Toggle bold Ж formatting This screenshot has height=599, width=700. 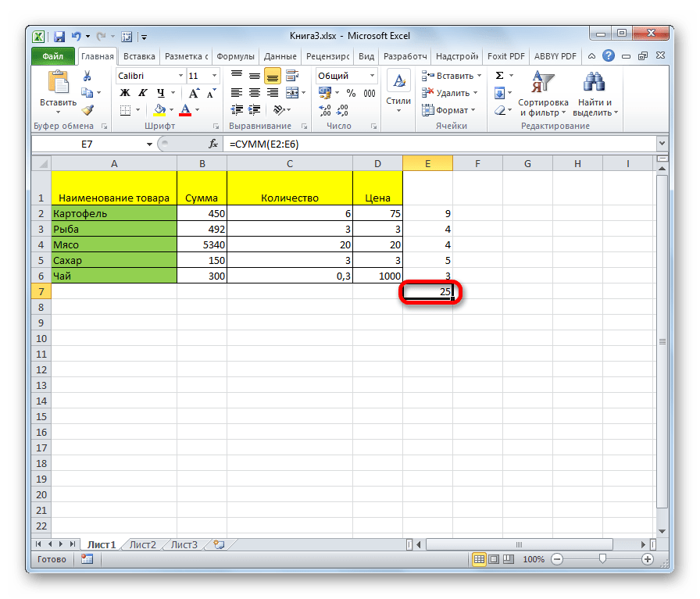tap(123, 93)
